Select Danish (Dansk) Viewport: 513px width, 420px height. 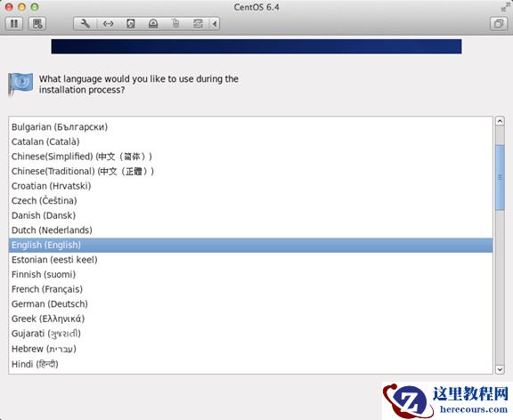point(250,215)
